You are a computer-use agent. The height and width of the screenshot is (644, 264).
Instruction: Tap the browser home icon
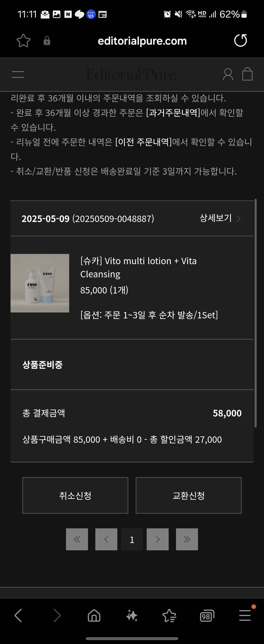[x=94, y=615]
